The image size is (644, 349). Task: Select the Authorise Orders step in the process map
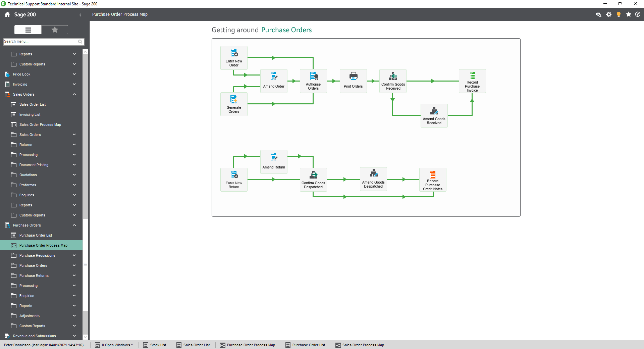tap(313, 81)
